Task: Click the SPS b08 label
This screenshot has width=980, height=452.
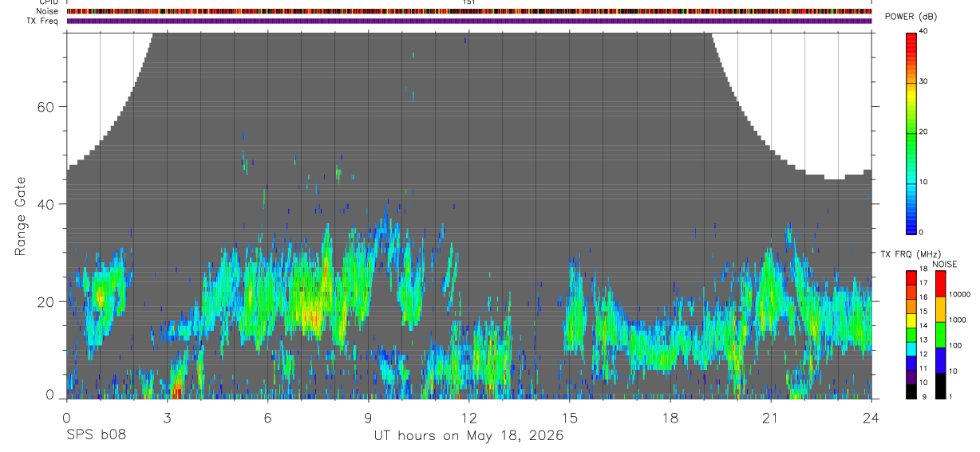Action: (96, 435)
